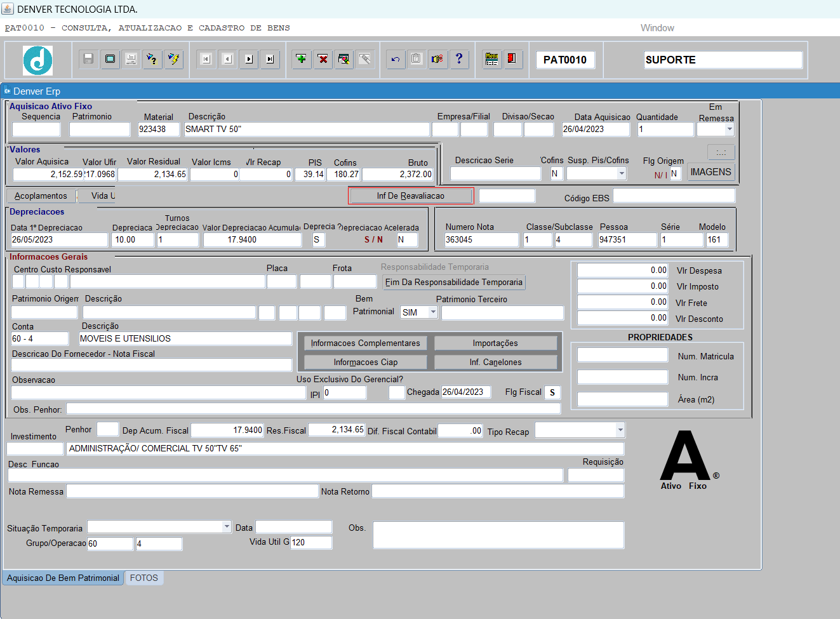This screenshot has width=840, height=619.
Task: Click the Enter Query icon with question mark
Action: (152, 59)
